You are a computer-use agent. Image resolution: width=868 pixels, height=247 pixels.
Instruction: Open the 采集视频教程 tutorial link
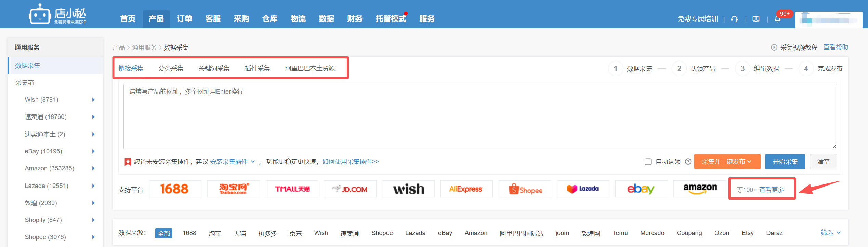tap(799, 47)
